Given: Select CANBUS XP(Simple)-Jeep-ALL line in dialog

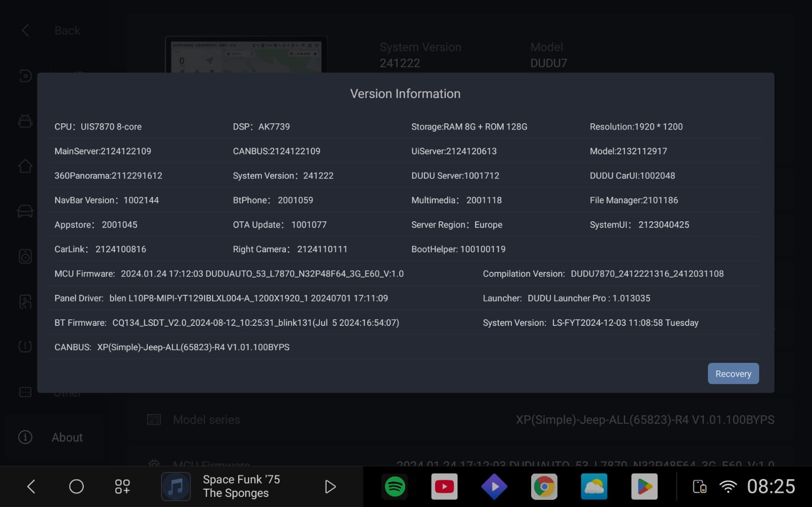Looking at the screenshot, I should click(x=172, y=347).
